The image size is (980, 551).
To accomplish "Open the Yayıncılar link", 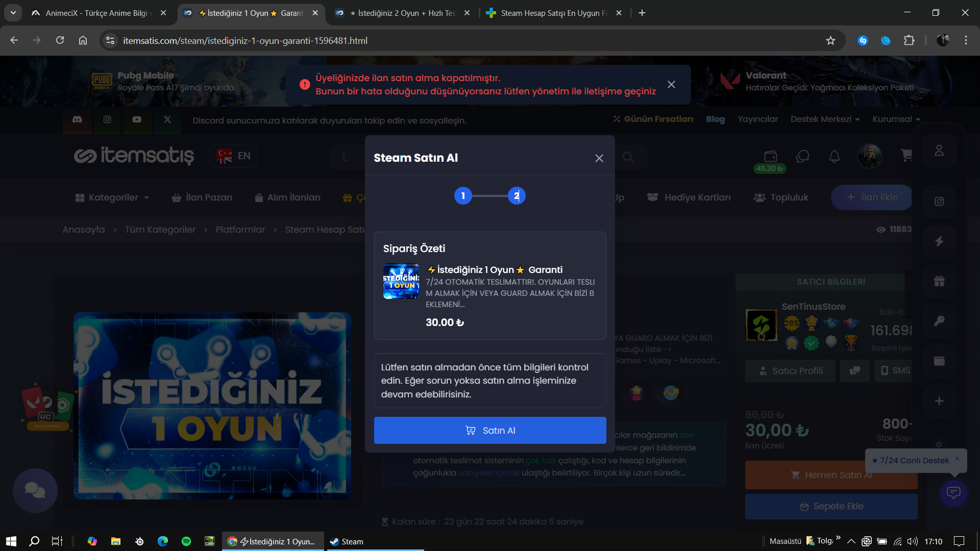I will pyautogui.click(x=758, y=119).
